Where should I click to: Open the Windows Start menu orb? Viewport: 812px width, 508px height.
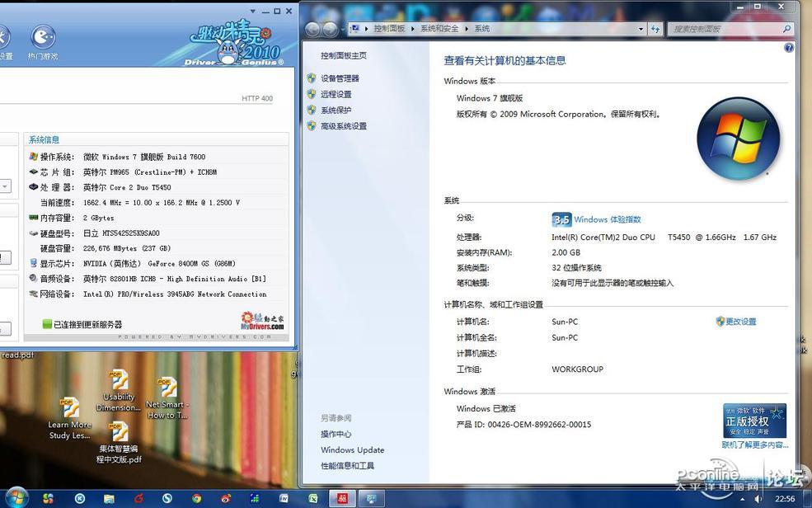coord(16,497)
